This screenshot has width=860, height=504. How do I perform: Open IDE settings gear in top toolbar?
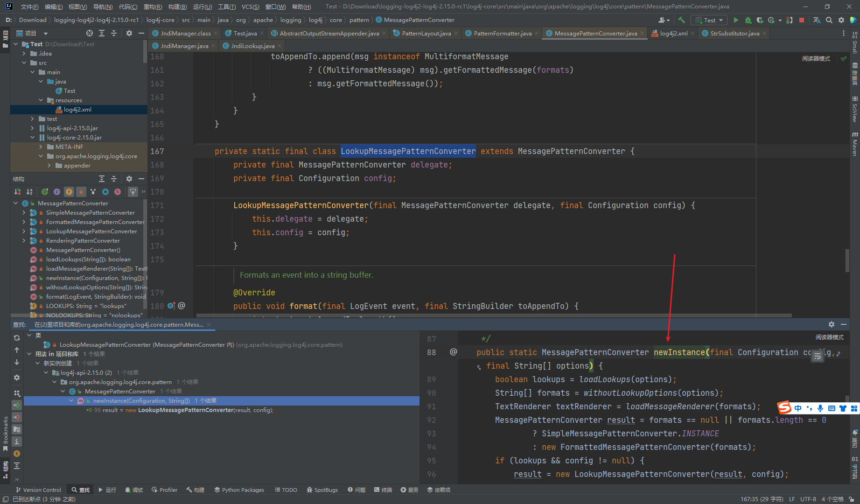click(x=841, y=20)
